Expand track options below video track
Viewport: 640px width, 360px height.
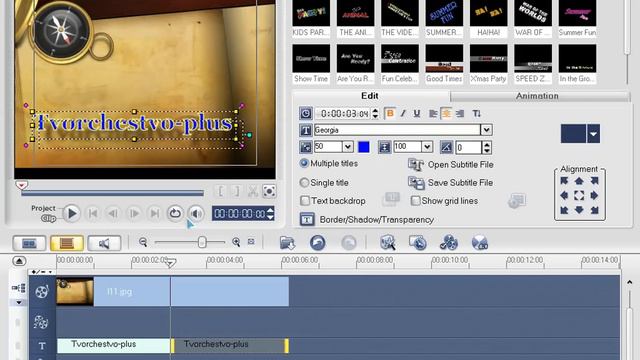(19, 303)
